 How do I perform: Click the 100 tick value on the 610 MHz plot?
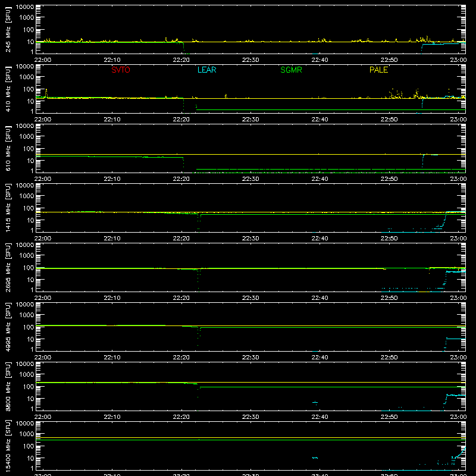pyautogui.click(x=29, y=149)
